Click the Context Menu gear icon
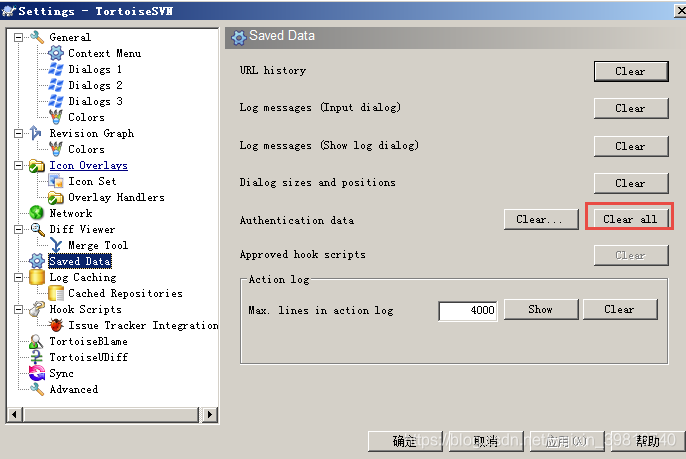The width and height of the screenshot is (686, 459). point(56,53)
